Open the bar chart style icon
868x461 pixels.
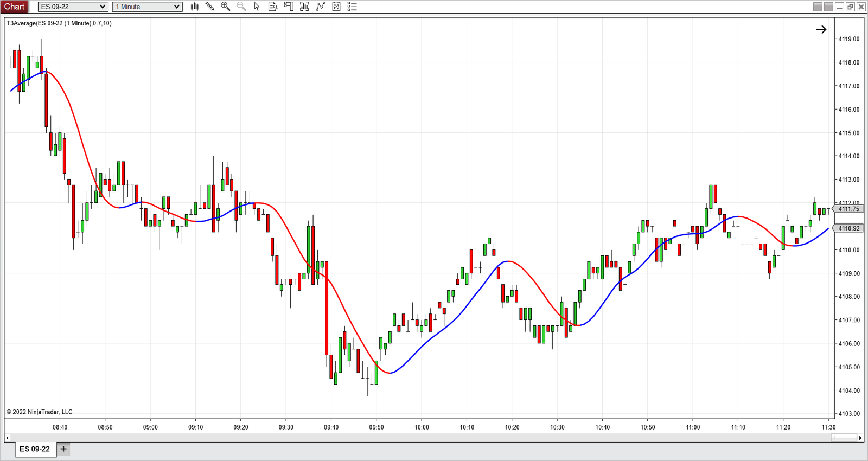point(195,7)
